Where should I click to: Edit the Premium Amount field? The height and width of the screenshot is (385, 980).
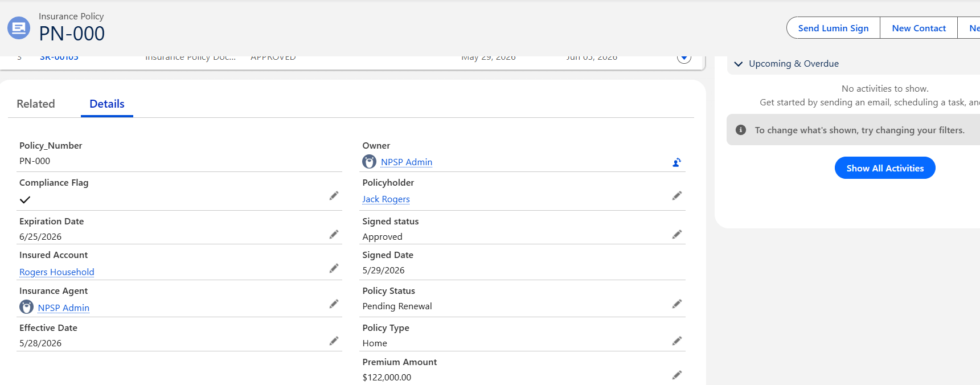676,375
